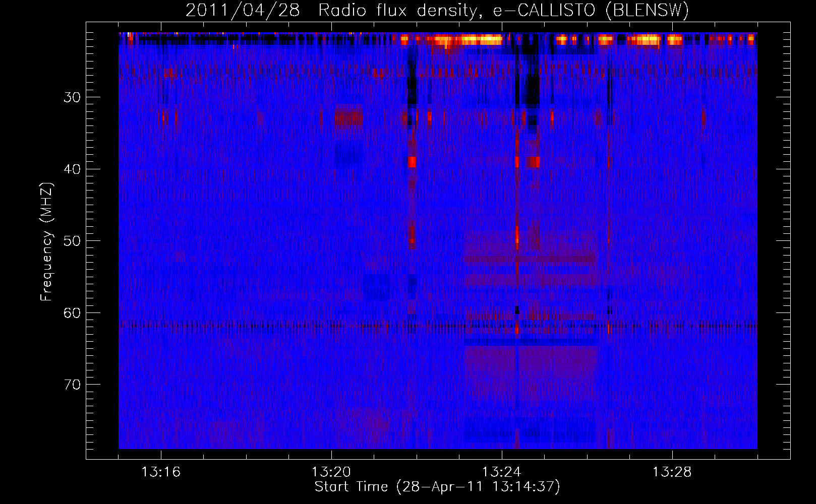Click the plot title 'Radio flux density, e-CALLISTO (BLENSW)'
Image resolution: width=816 pixels, height=504 pixels.
(x=503, y=11)
